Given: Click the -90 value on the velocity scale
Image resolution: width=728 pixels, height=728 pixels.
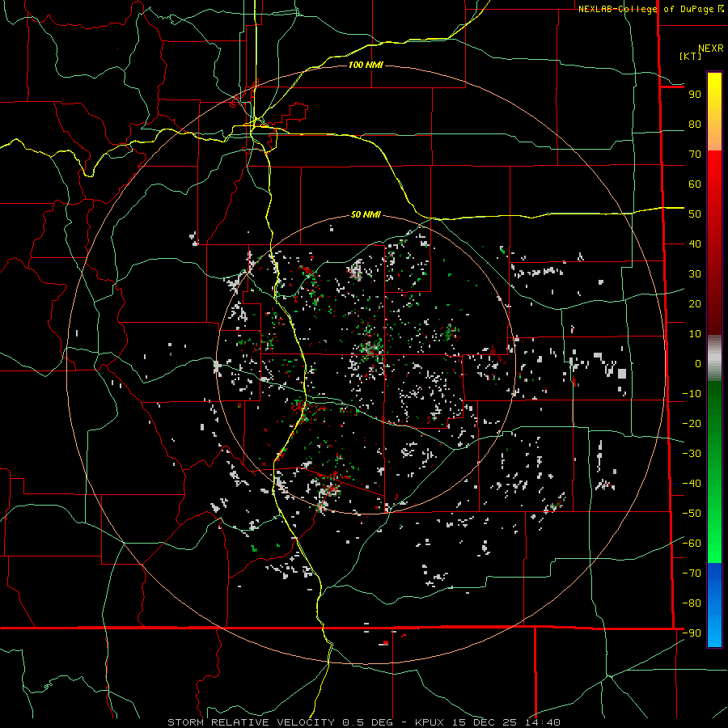Looking at the screenshot, I should coord(692,633).
